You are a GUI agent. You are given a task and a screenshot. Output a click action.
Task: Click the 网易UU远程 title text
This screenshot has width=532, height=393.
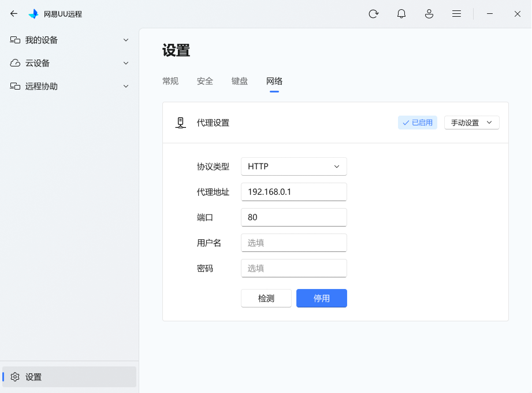pyautogui.click(x=63, y=14)
